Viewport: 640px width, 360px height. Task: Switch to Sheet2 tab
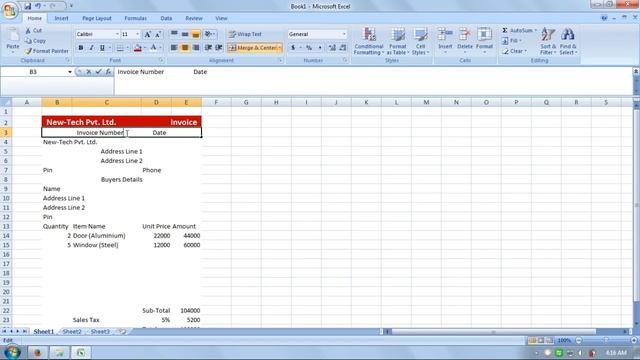tap(72, 331)
